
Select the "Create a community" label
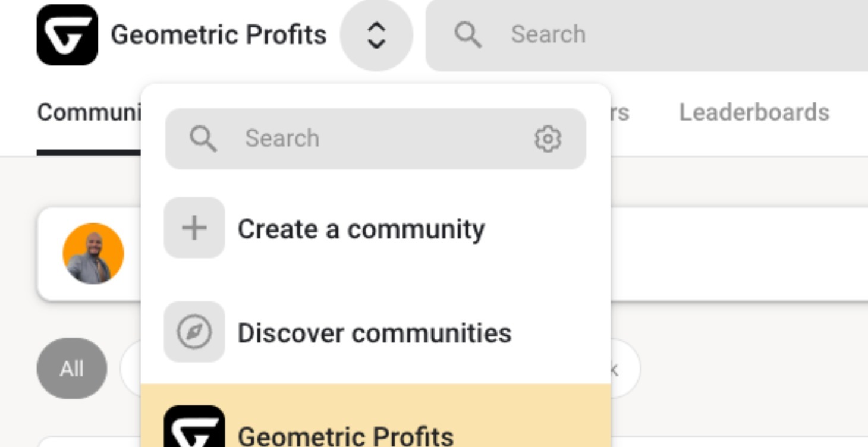tap(361, 229)
